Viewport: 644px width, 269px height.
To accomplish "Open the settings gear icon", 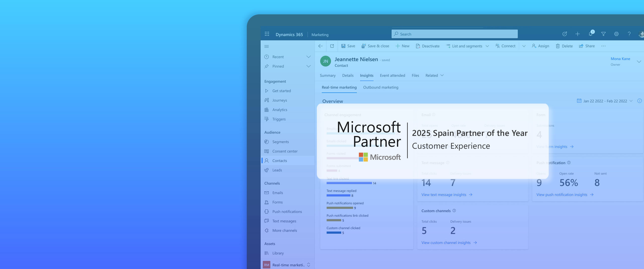I will point(616,34).
